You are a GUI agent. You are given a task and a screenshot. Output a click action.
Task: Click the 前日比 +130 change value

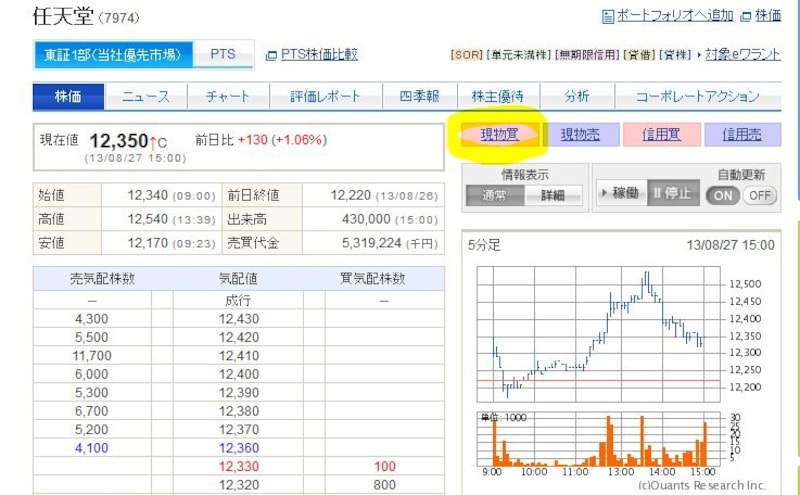[253, 140]
